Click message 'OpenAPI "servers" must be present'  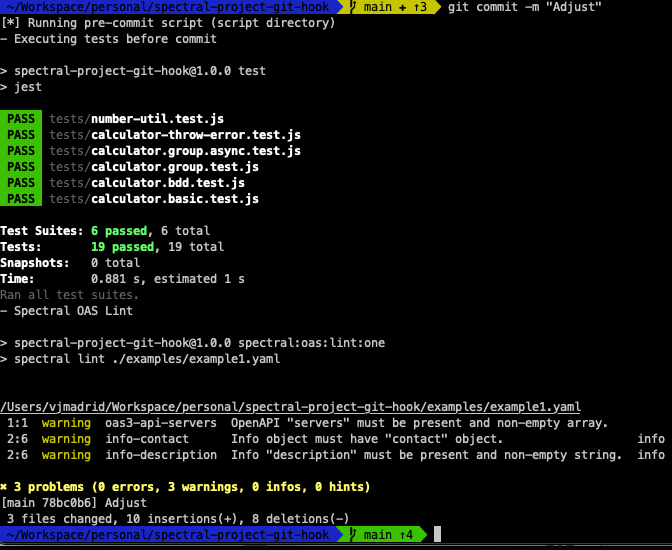pos(420,423)
